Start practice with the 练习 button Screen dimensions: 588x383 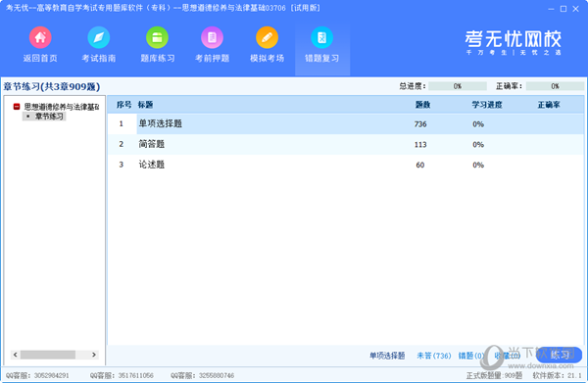[x=560, y=355]
